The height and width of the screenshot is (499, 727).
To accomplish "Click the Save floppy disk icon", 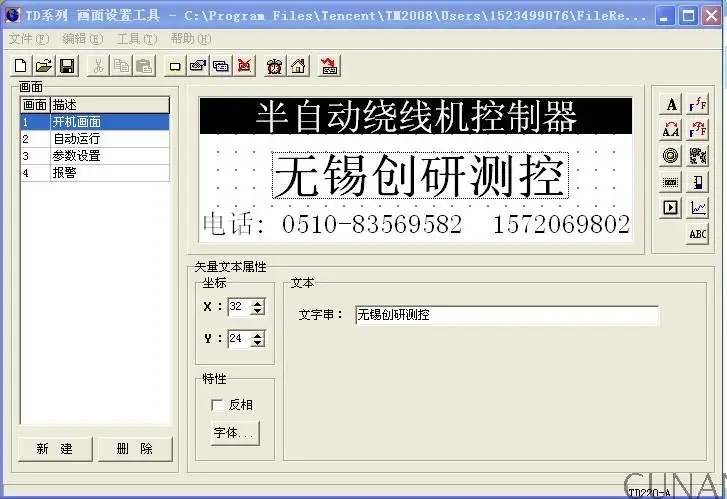I will (x=68, y=66).
